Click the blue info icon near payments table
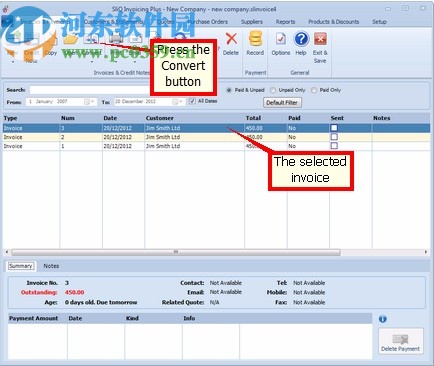This screenshot has width=434, height=366. (x=383, y=319)
